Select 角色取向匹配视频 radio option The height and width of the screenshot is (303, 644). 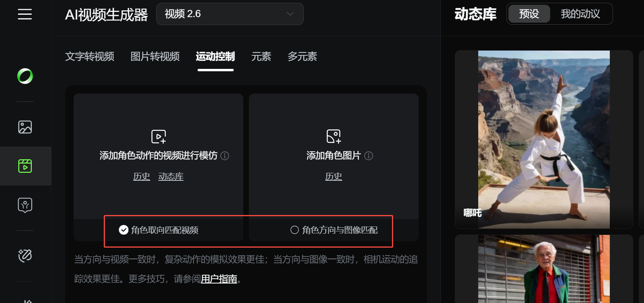tap(159, 230)
